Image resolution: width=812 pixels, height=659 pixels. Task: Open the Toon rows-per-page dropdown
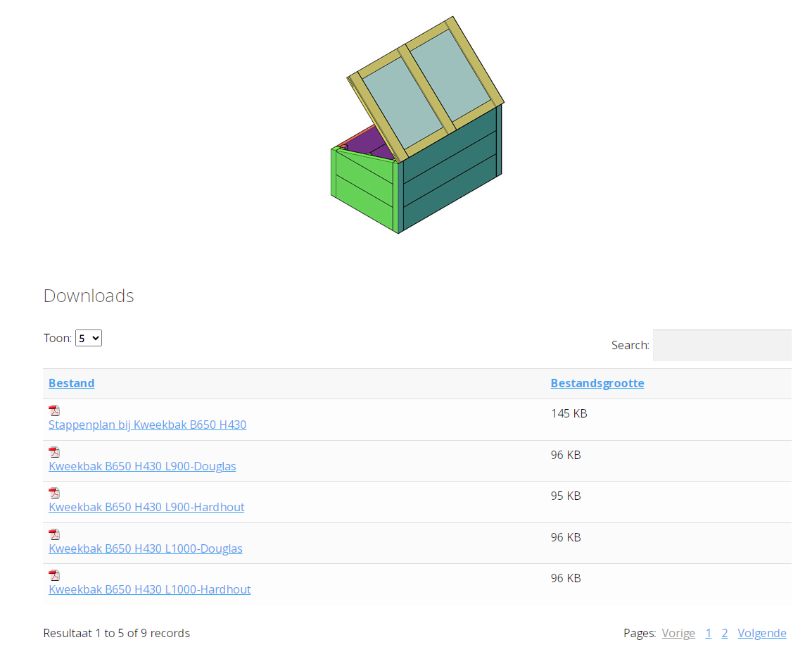(89, 338)
